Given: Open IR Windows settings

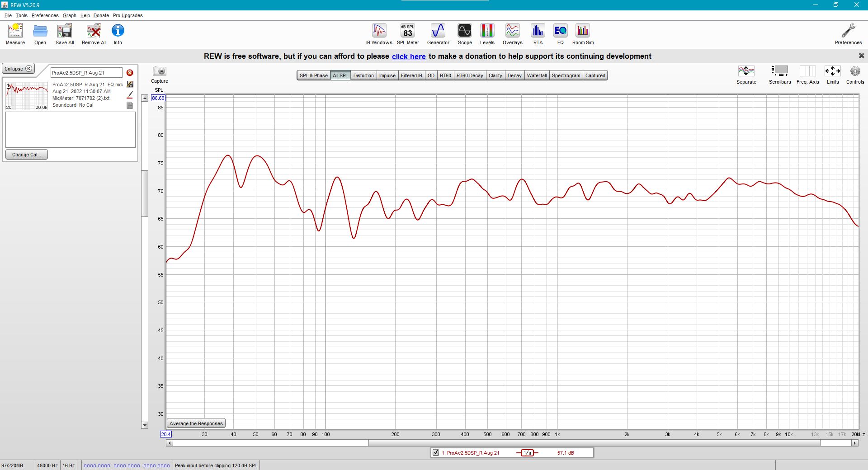Looking at the screenshot, I should (379, 34).
